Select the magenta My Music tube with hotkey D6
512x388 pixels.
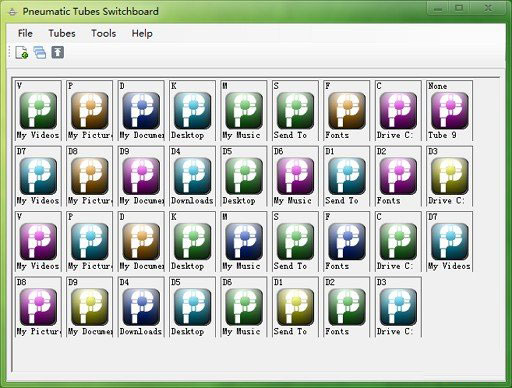pos(295,176)
